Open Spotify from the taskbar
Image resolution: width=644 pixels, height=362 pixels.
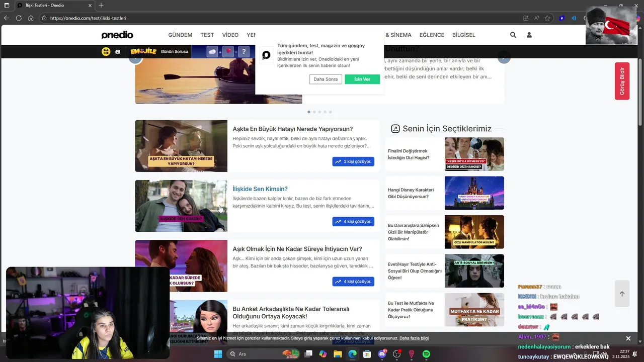coord(426,354)
